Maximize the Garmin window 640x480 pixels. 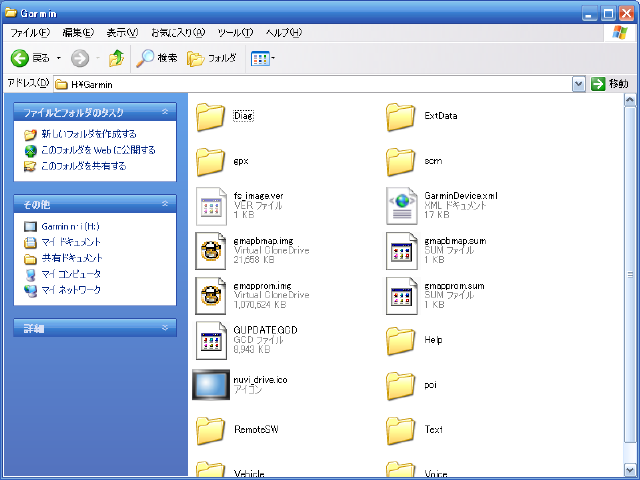[x=608, y=14]
